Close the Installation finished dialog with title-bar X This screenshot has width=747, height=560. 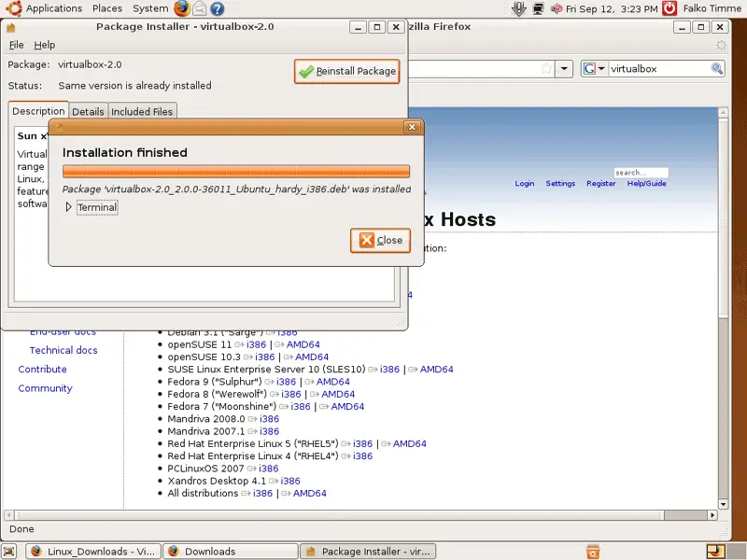[412, 127]
